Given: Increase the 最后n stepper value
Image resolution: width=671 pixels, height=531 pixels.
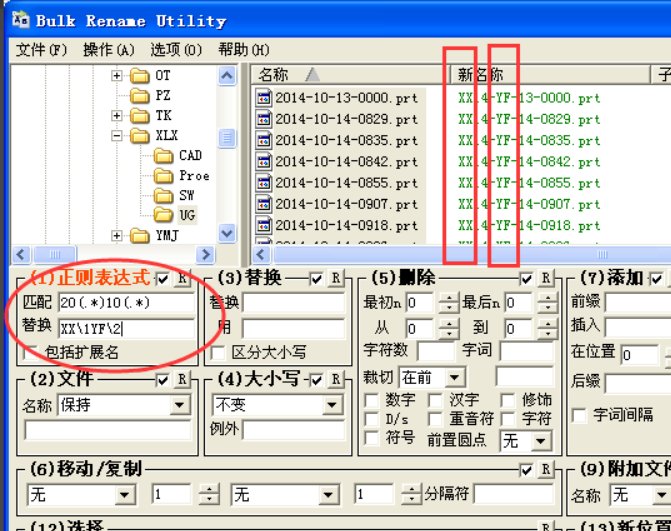Looking at the screenshot, I should point(548,299).
